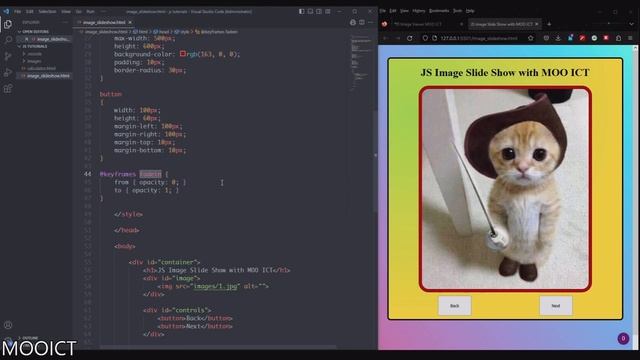
Task: Open calculator.html in the file tree
Action: click(x=41, y=69)
